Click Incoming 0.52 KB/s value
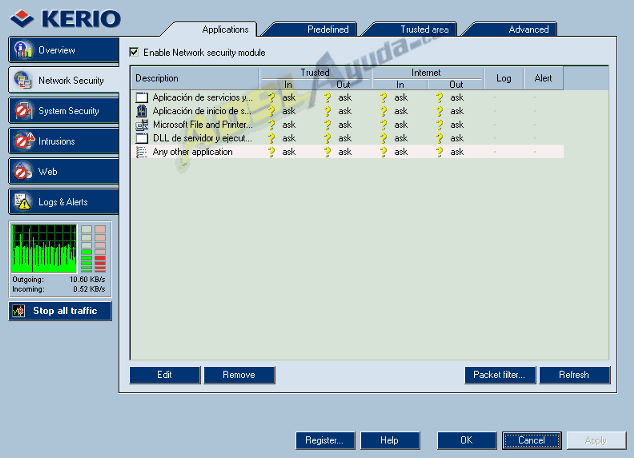 [89, 289]
